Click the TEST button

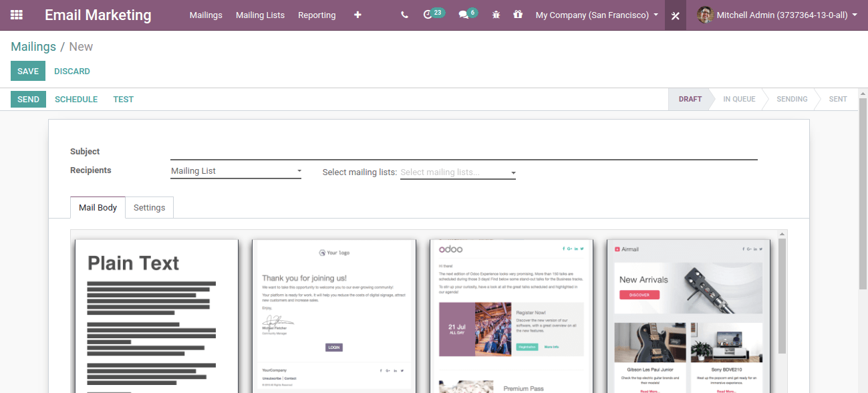[x=124, y=99]
